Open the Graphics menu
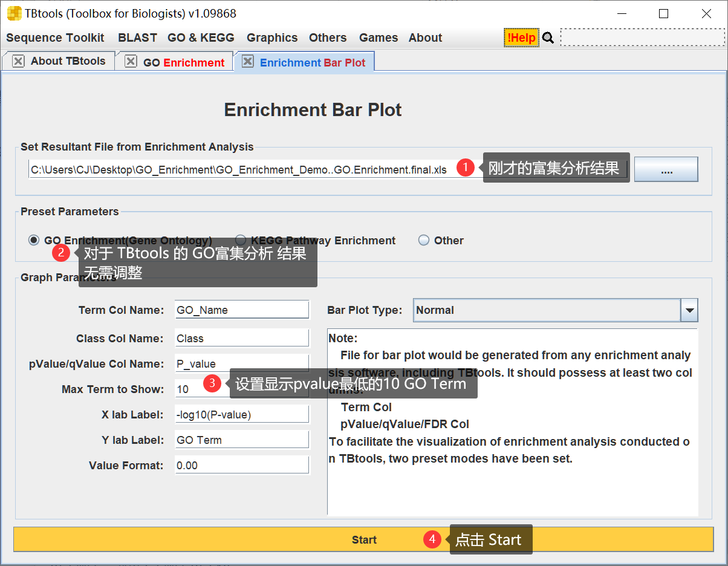The image size is (728, 566). click(x=272, y=37)
